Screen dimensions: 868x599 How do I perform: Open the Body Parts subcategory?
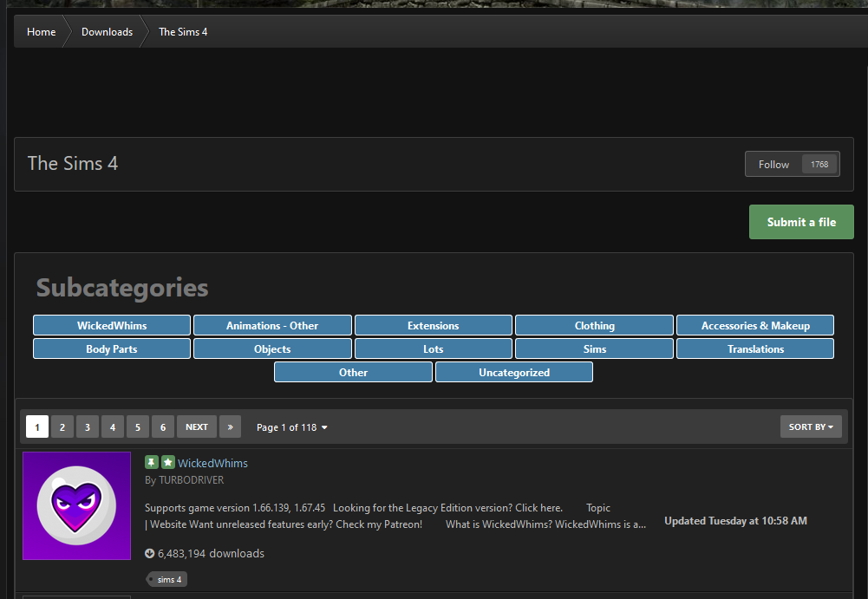(x=112, y=348)
